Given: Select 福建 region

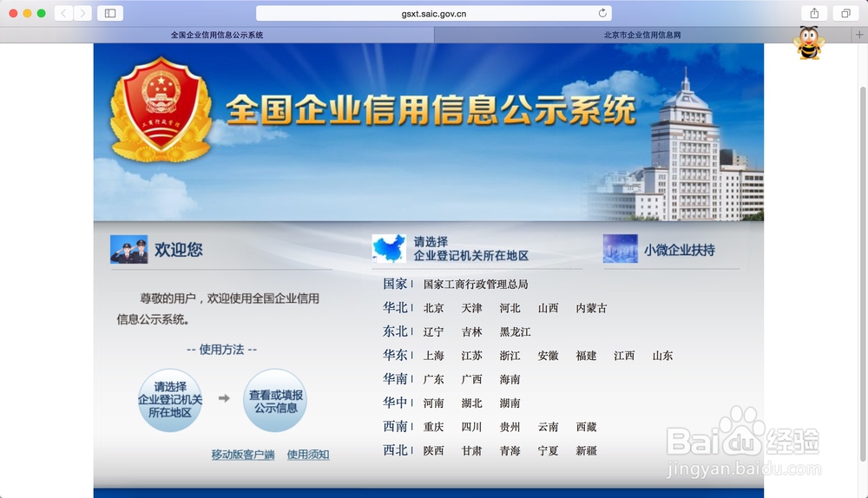Looking at the screenshot, I should coord(586,356).
